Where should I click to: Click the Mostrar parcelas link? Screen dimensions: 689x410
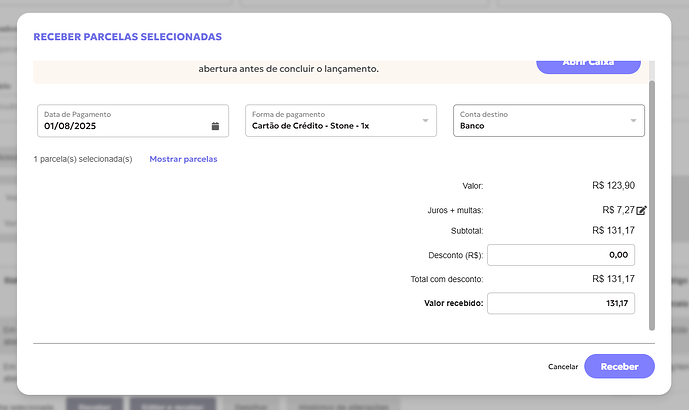click(x=183, y=159)
